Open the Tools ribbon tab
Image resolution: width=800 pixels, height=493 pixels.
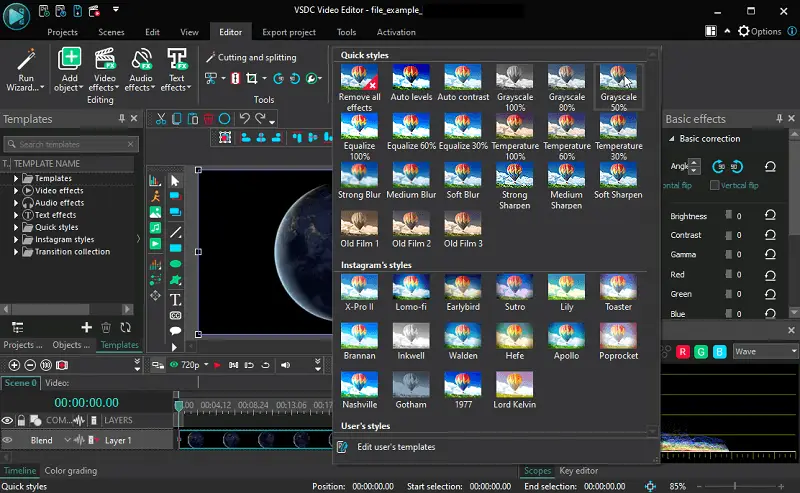coord(346,32)
